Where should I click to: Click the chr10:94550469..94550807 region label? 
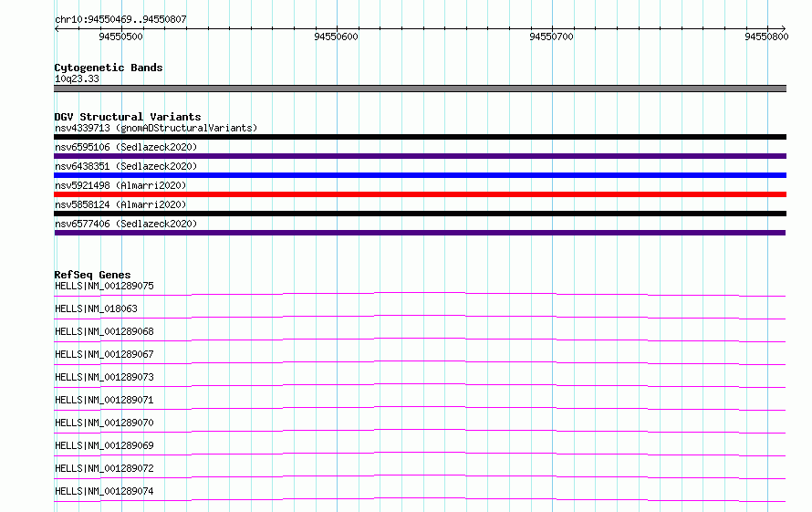click(x=120, y=19)
